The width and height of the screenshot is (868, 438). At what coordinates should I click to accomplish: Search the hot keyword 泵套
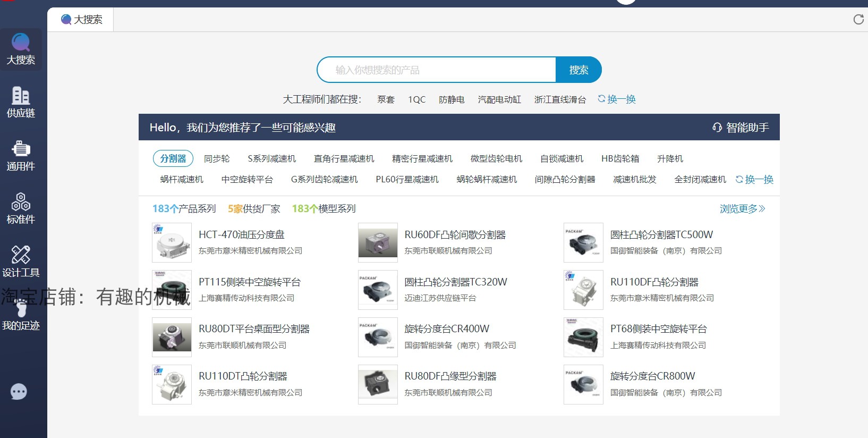coord(386,99)
